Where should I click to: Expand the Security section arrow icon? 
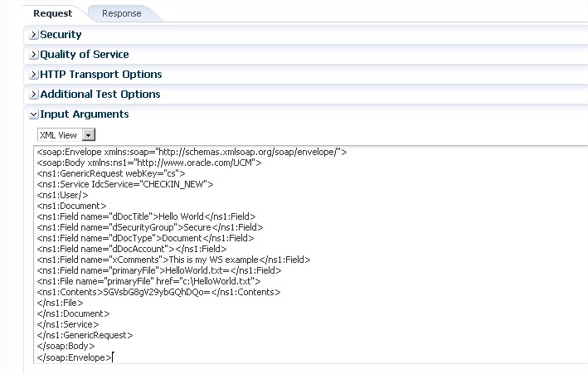point(33,35)
